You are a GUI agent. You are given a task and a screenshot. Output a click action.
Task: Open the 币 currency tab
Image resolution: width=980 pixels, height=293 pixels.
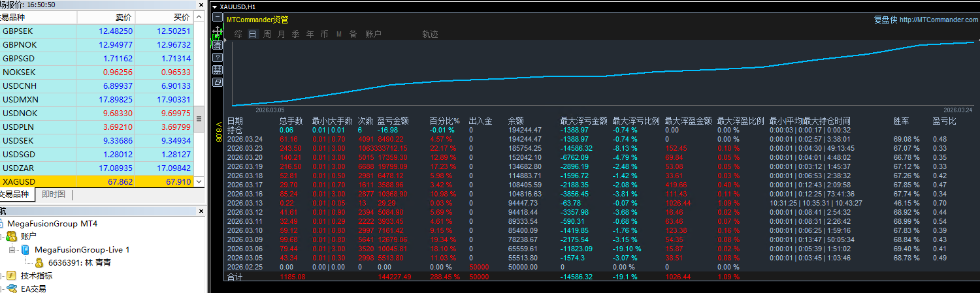pos(324,34)
